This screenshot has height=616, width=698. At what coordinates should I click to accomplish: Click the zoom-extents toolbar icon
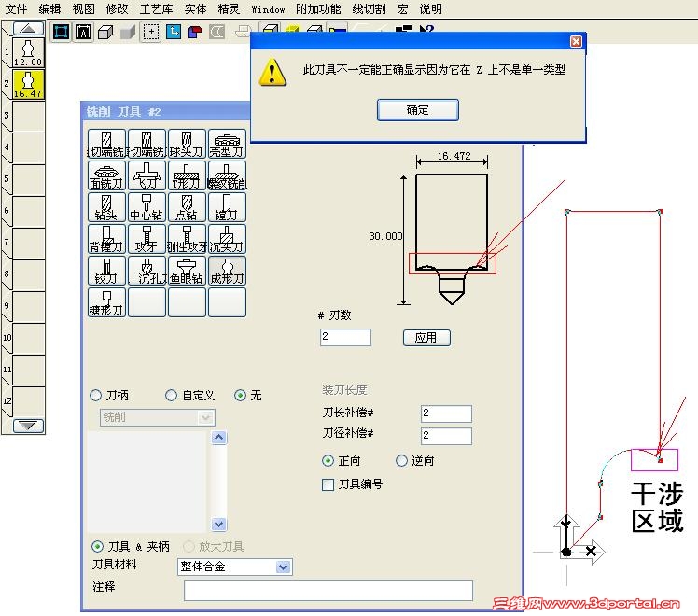pyautogui.click(x=61, y=32)
